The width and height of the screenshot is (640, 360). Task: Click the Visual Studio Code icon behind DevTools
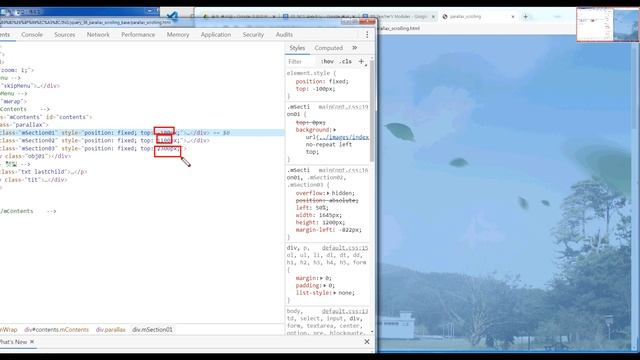click(x=173, y=16)
